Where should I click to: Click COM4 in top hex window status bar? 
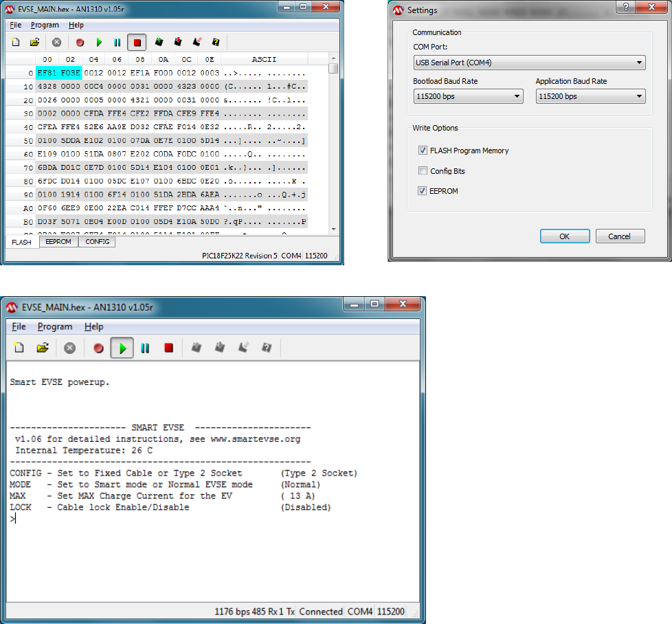291,256
